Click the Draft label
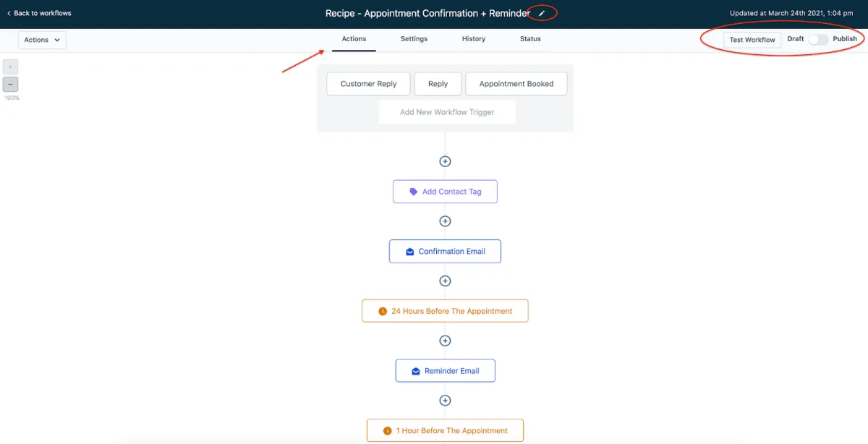This screenshot has height=444, width=868. [x=796, y=39]
